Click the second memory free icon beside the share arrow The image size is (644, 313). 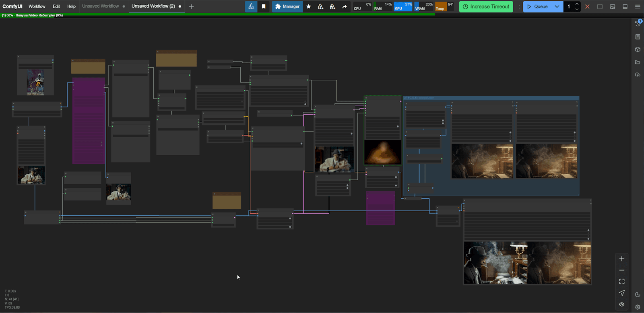coord(332,6)
